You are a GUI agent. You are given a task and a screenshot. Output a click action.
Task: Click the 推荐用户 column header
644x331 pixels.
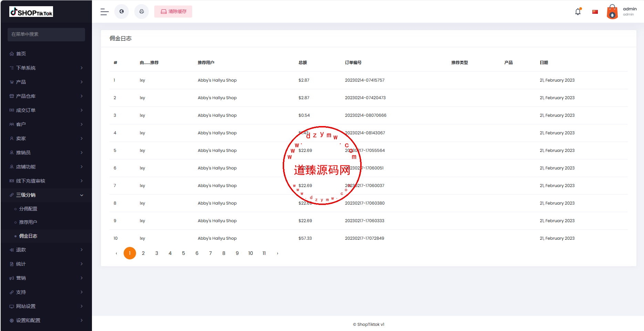point(206,63)
